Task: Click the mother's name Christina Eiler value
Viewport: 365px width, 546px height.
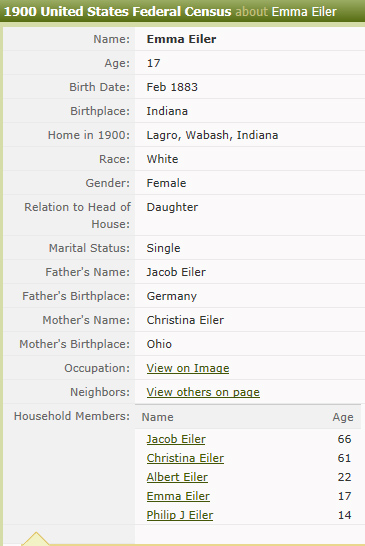Action: (185, 320)
